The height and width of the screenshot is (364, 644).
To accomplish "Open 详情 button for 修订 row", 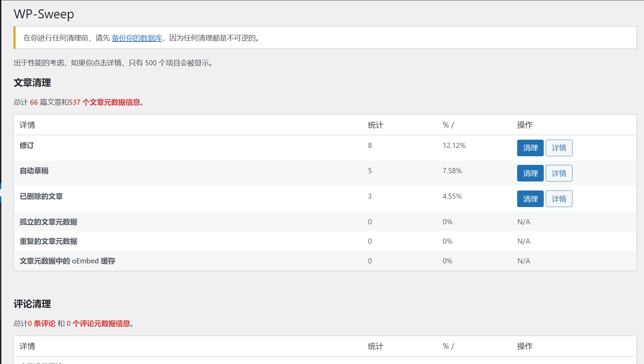I will (559, 148).
